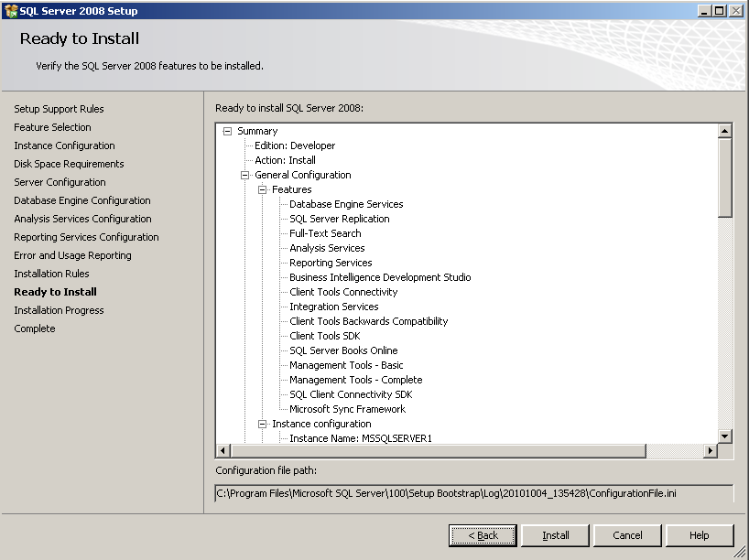Select the Instance configuration label
Image resolution: width=749 pixels, height=560 pixels.
(x=321, y=424)
